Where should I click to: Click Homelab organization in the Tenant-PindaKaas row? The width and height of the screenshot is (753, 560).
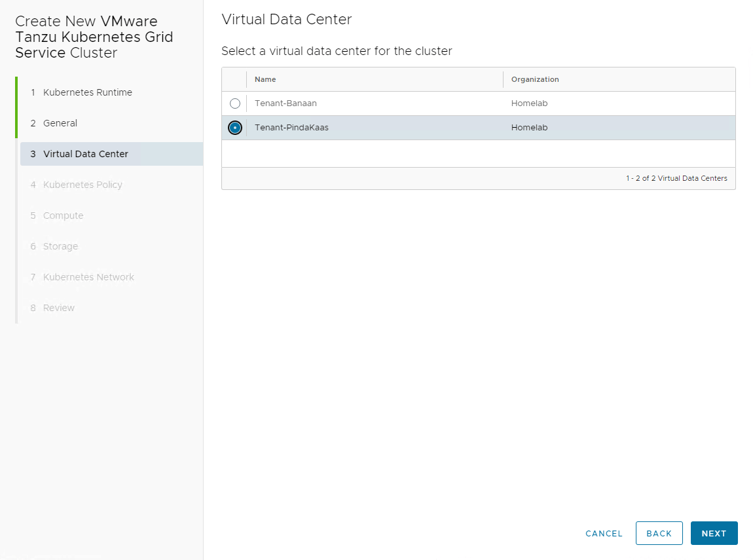(x=529, y=128)
